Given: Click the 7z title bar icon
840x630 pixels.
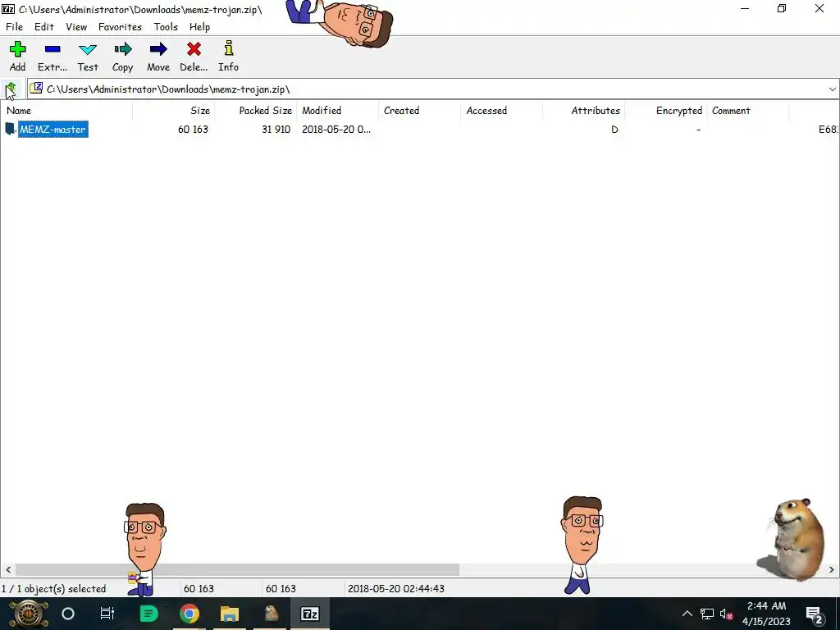Looking at the screenshot, I should [x=8, y=9].
